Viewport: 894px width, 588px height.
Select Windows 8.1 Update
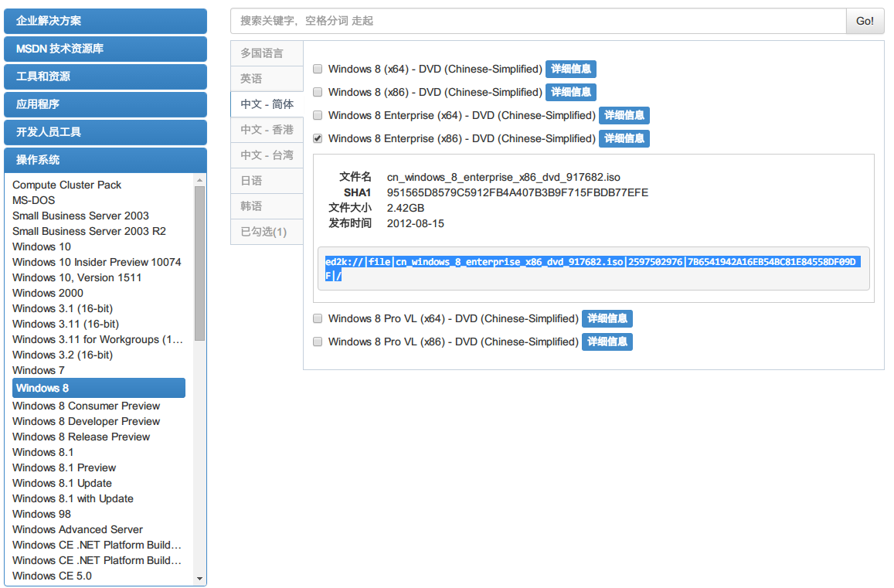pos(62,483)
